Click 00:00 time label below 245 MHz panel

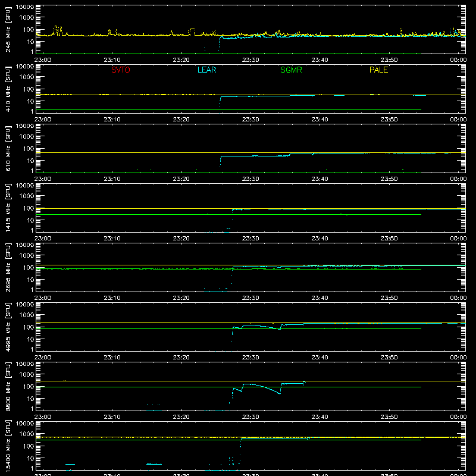click(458, 60)
